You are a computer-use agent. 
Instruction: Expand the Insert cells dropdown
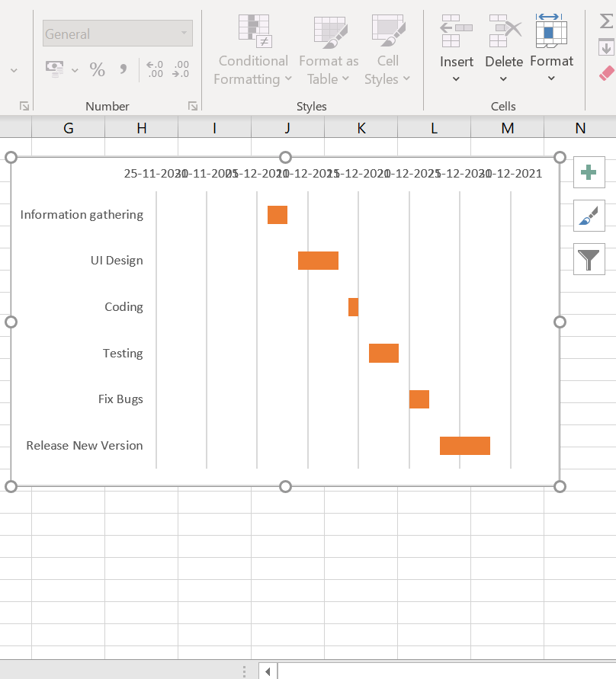click(456, 78)
